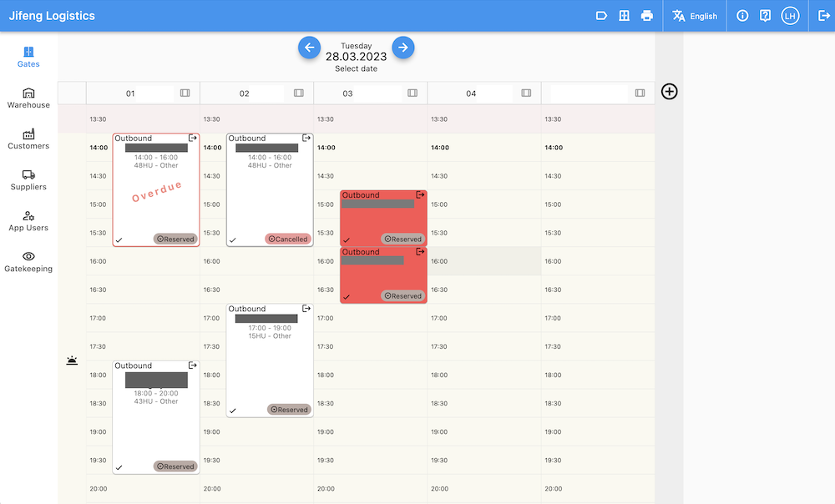
Task: Open the Warehouse section in sidebar
Action: click(28, 98)
